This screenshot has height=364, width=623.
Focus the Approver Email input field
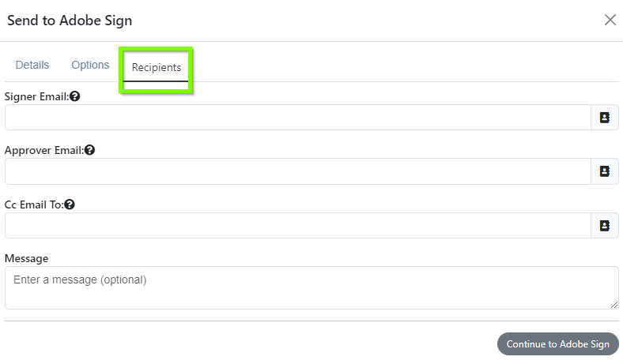(298, 171)
